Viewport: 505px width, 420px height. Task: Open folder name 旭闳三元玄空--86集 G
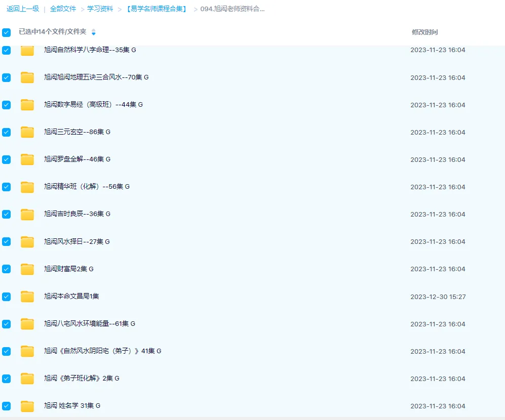click(77, 132)
